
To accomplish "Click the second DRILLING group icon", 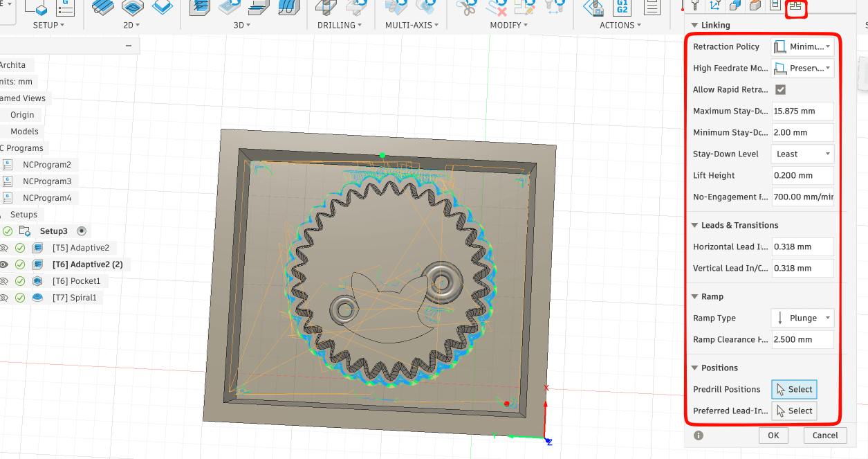I will (356, 7).
